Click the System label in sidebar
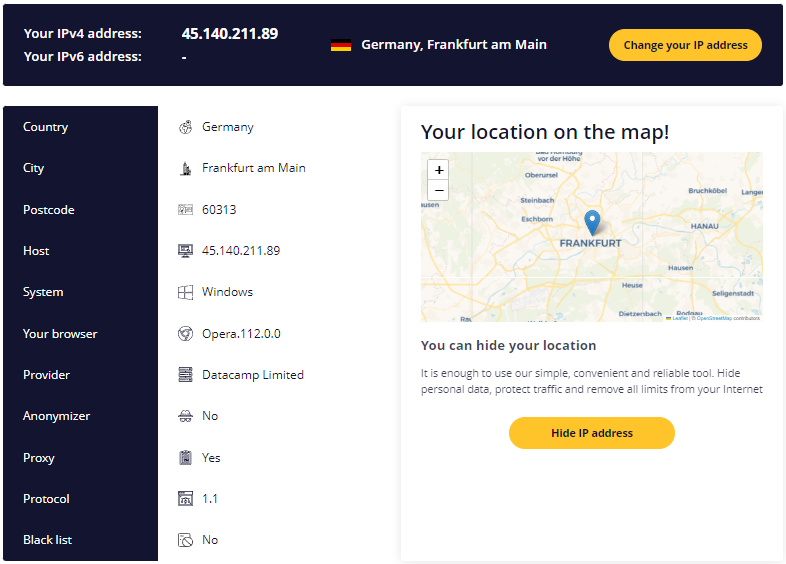Image resolution: width=786 pixels, height=564 pixels. pos(43,292)
